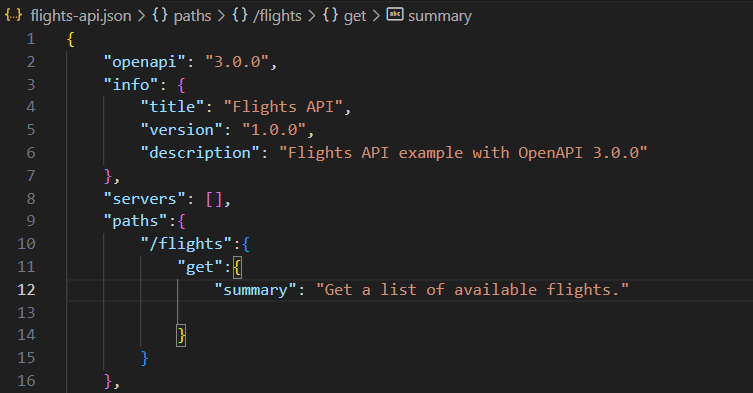Click the empty array brackets after servers

(x=214, y=199)
